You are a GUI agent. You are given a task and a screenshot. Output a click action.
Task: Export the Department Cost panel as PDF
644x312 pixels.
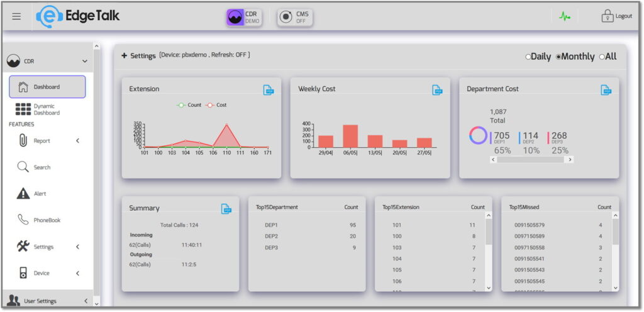[x=606, y=90]
